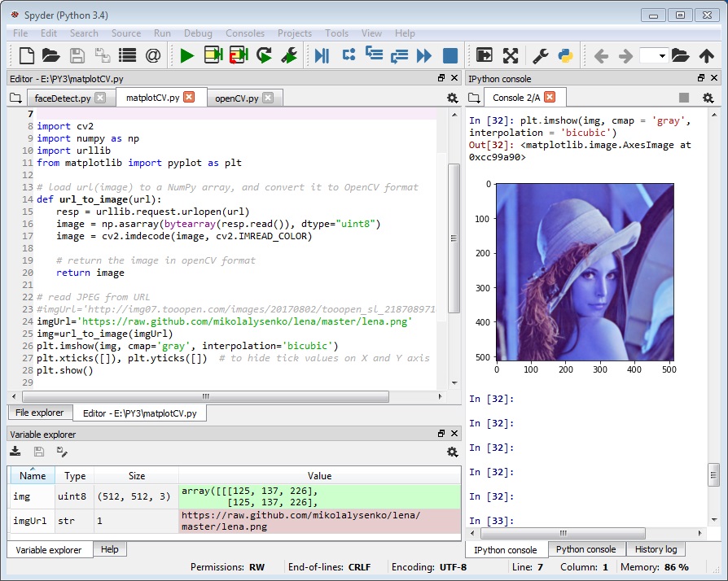Run current cell and advance
Image resolution: width=728 pixels, height=581 pixels.
tap(239, 55)
